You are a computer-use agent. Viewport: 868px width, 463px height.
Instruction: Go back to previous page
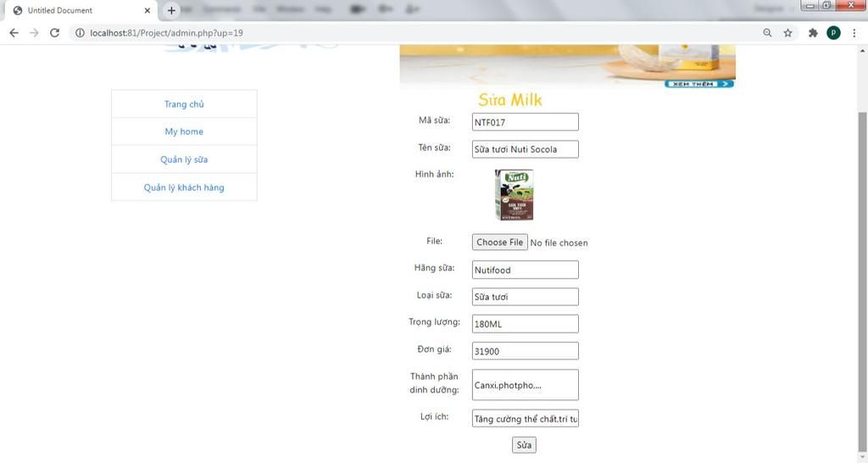tap(14, 33)
